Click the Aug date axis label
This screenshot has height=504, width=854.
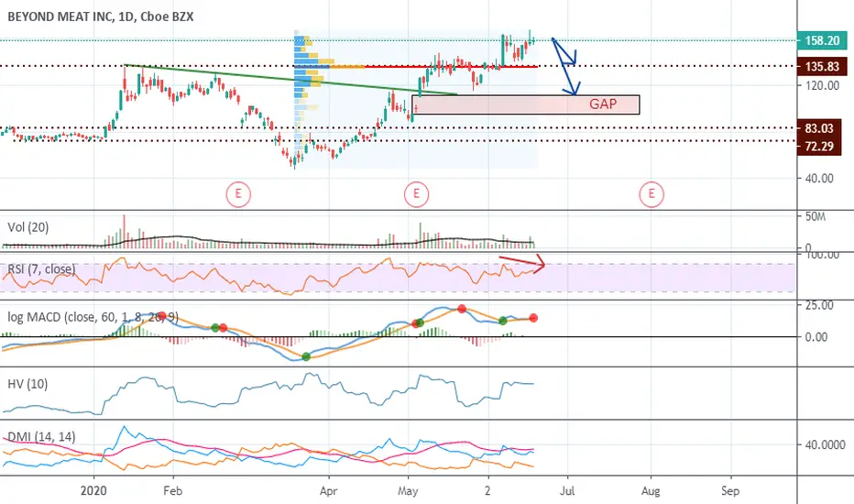click(651, 491)
